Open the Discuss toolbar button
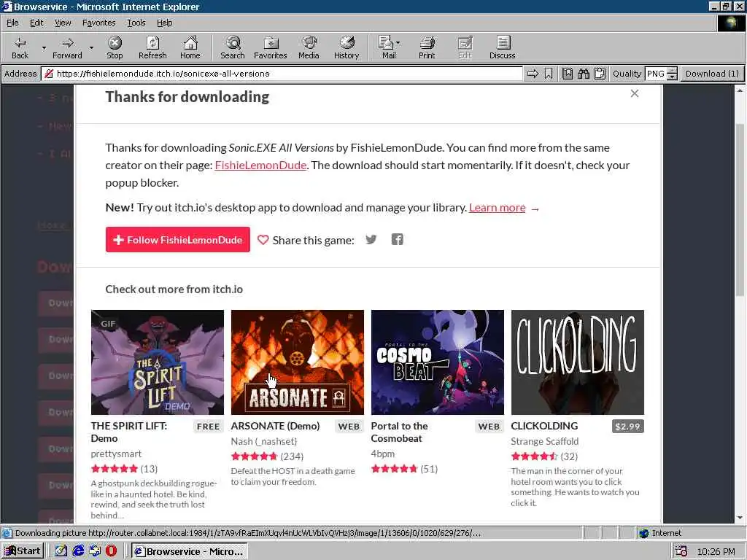The height and width of the screenshot is (560, 747). click(x=502, y=47)
